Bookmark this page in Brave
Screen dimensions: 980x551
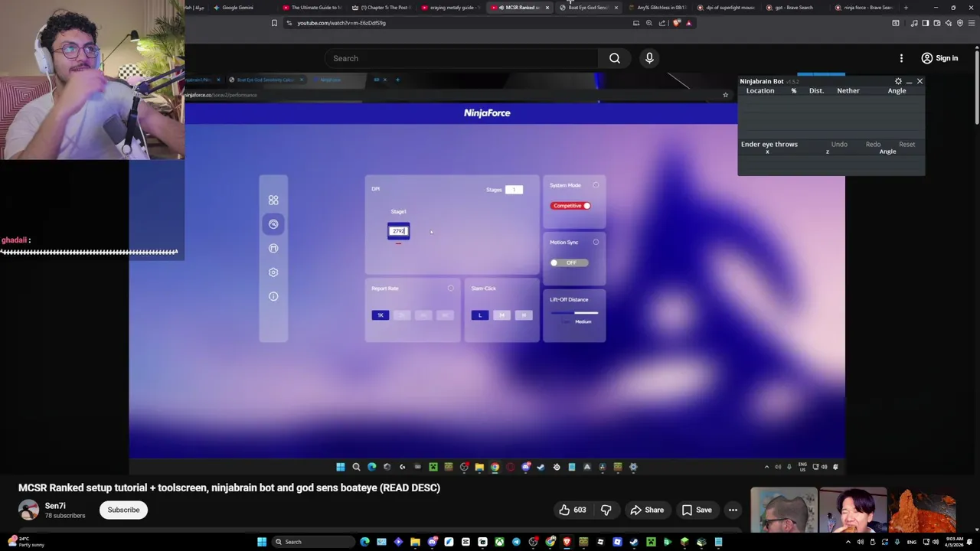[x=274, y=23]
